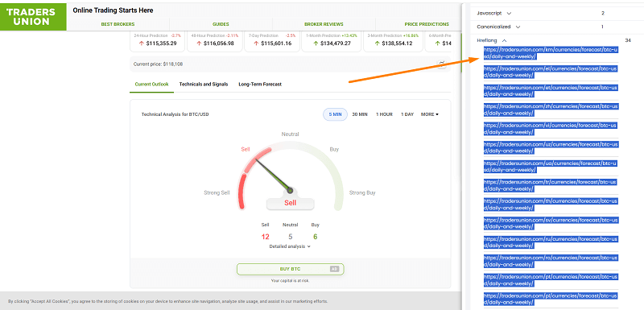
Task: Switch to the Long-Term Forecast tab
Action: pyautogui.click(x=260, y=85)
